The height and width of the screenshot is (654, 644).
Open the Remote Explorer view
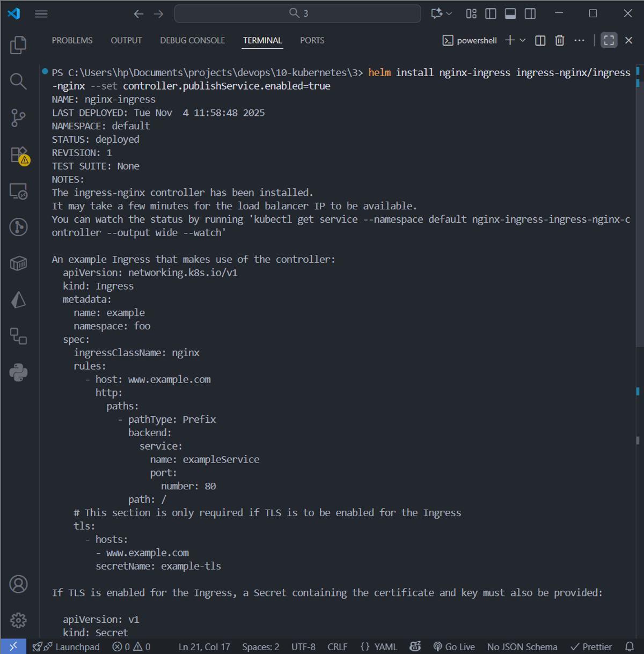pos(18,191)
